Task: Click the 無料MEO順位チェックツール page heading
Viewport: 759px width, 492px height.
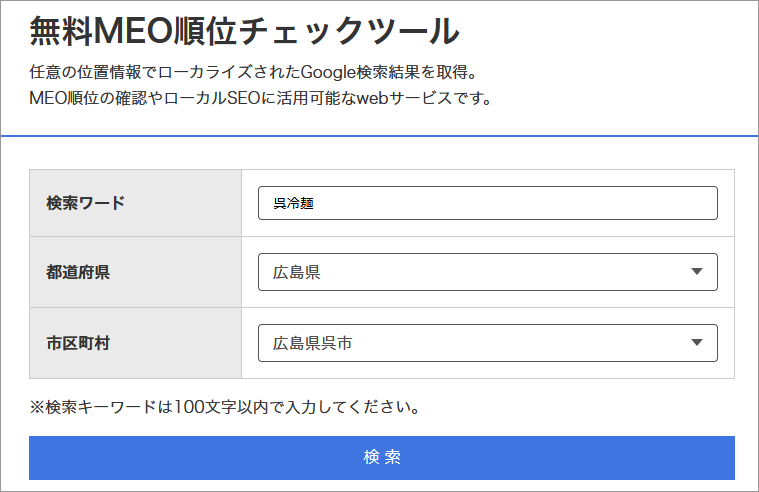Action: pos(244,32)
